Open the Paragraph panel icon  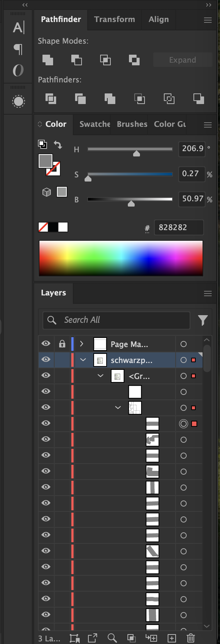pyautogui.click(x=18, y=49)
